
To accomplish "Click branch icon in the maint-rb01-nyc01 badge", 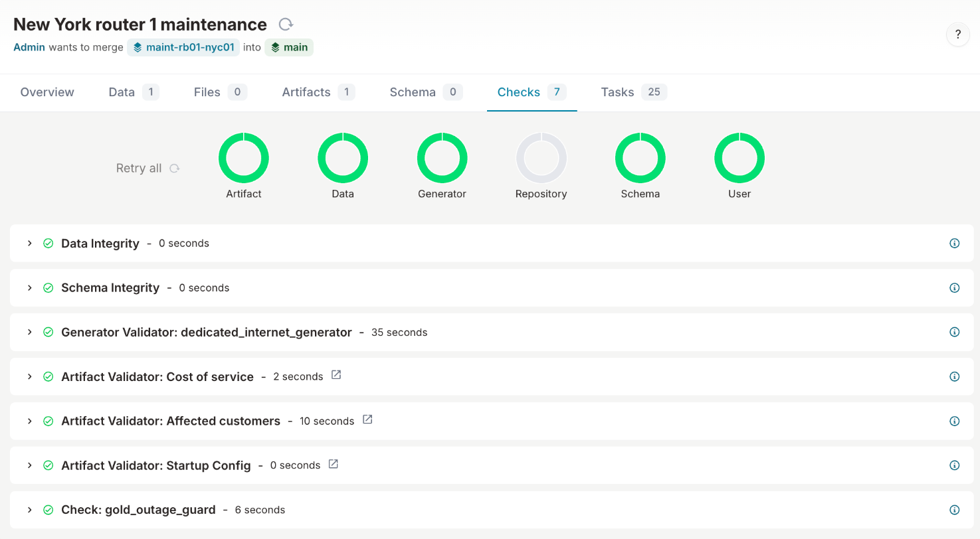I will coord(138,48).
